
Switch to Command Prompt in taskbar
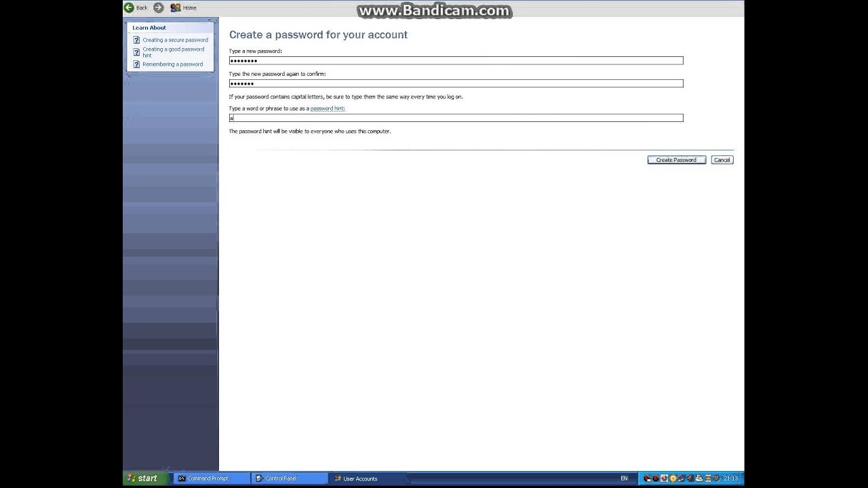click(212, 479)
